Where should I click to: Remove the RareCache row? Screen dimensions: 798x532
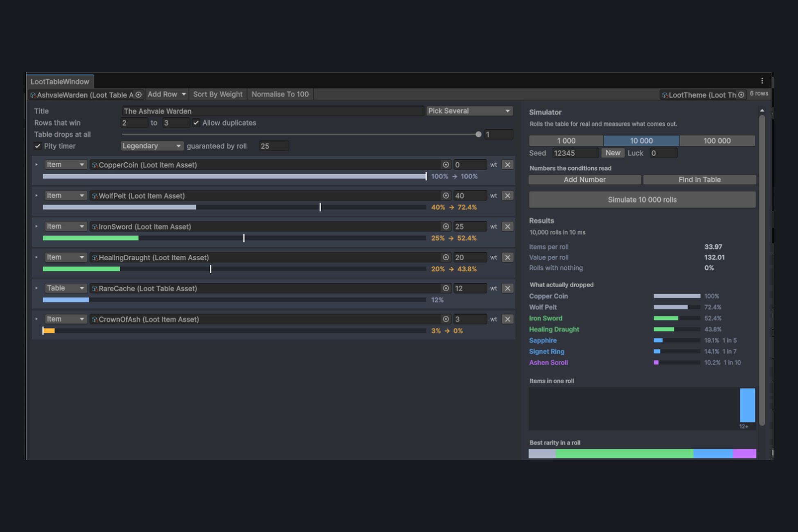[x=507, y=288]
